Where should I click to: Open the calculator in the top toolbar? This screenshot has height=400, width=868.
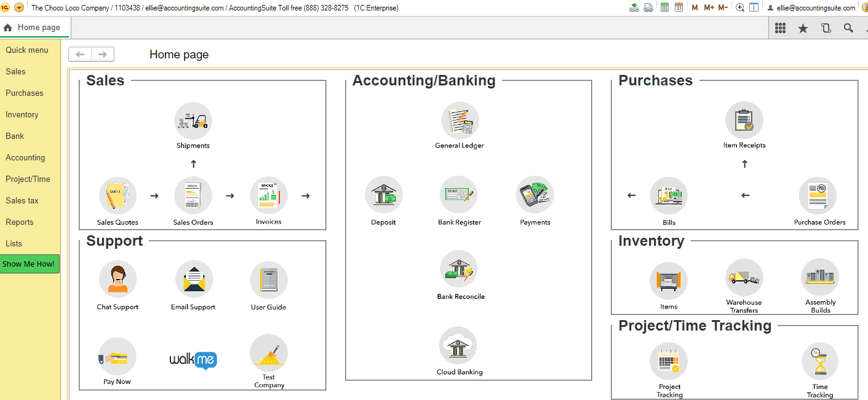664,8
